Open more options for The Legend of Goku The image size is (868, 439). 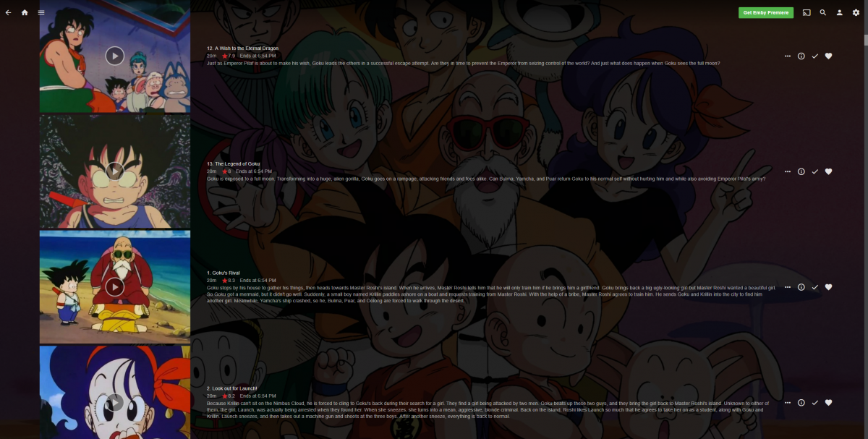click(787, 171)
